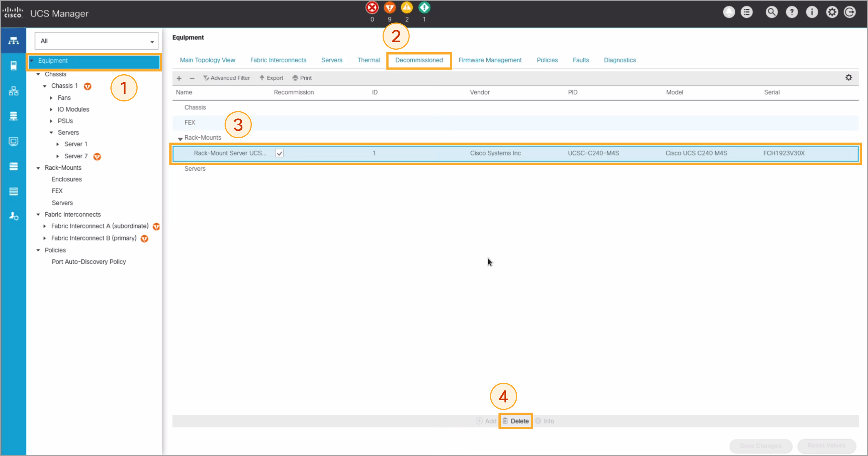Expand Server 7 in the tree

tap(58, 156)
